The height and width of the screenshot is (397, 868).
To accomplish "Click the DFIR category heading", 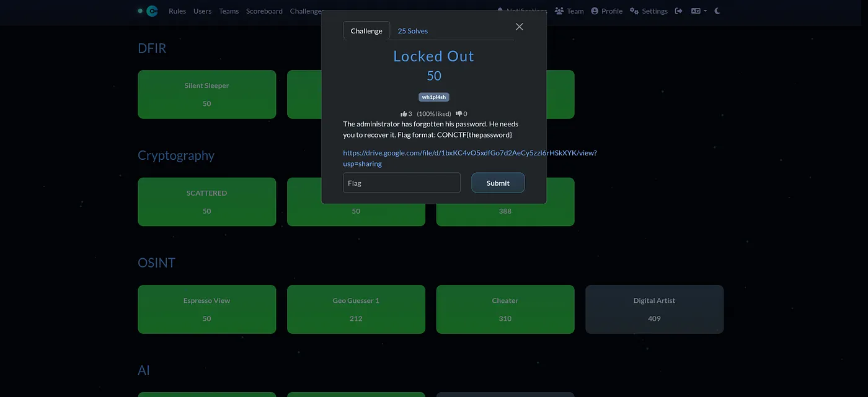I will point(152,48).
